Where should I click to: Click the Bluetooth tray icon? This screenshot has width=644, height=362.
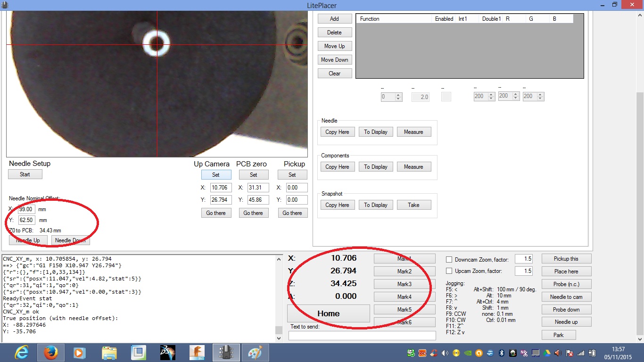(502, 353)
